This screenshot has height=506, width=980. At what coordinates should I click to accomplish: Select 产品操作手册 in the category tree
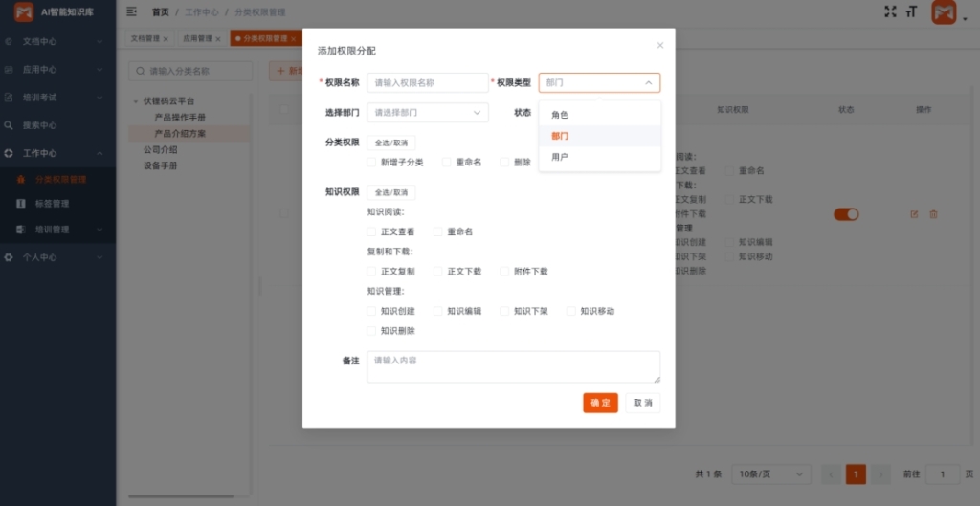point(180,118)
